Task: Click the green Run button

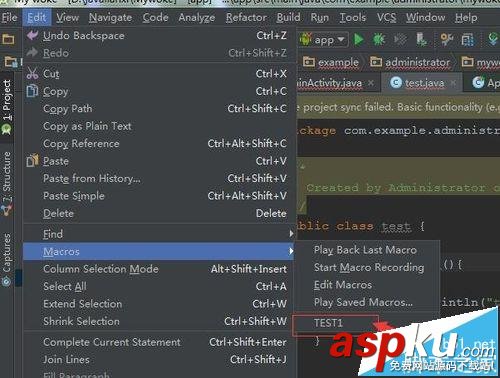Action: (358, 40)
